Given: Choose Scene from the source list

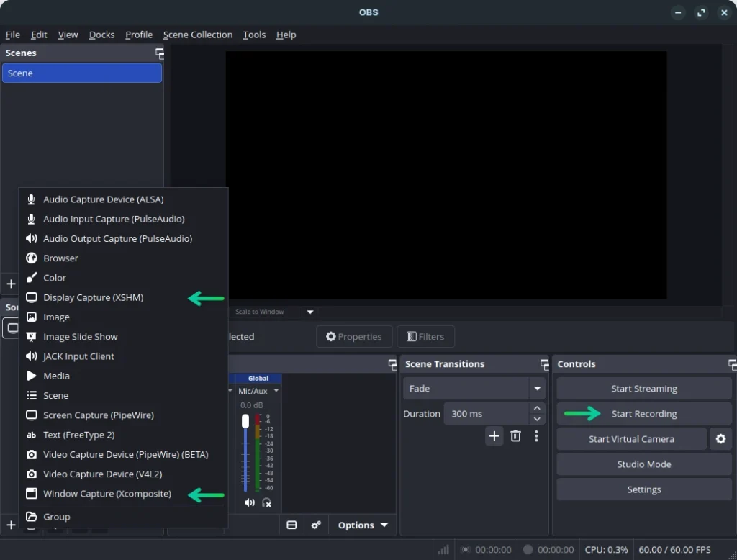Looking at the screenshot, I should (x=123, y=396).
